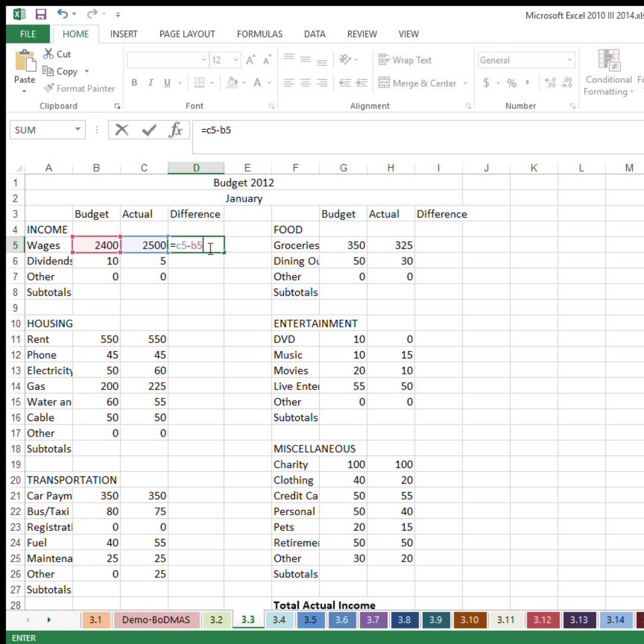This screenshot has height=644, width=644.
Task: Click the Cut scissors icon
Action: [48, 54]
